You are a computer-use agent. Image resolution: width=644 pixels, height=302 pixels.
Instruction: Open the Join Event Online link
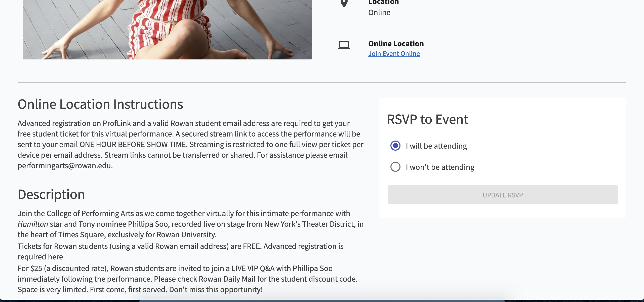coord(394,54)
